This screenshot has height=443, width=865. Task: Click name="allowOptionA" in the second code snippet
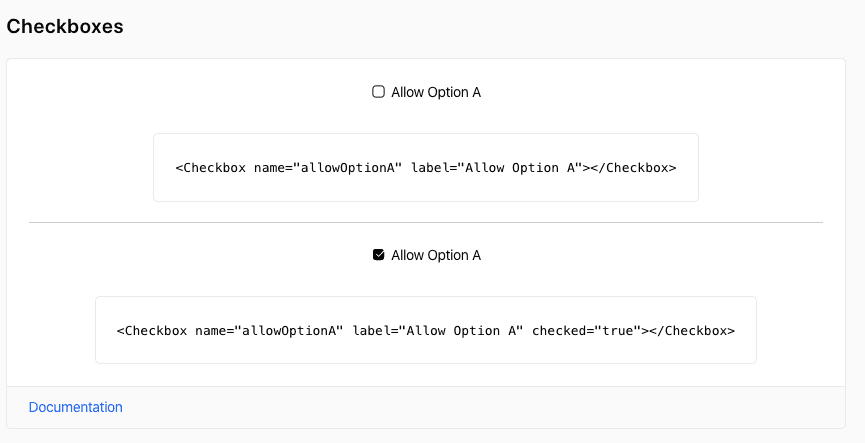click(269, 330)
